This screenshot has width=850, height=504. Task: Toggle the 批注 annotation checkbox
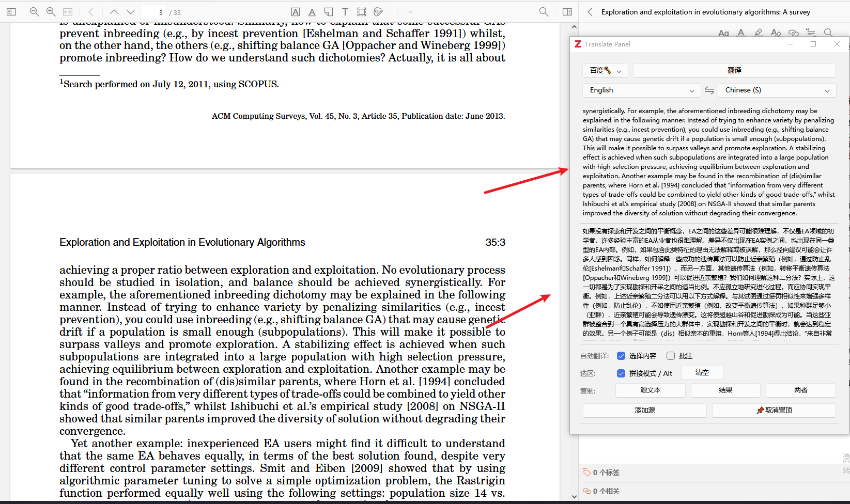point(671,356)
